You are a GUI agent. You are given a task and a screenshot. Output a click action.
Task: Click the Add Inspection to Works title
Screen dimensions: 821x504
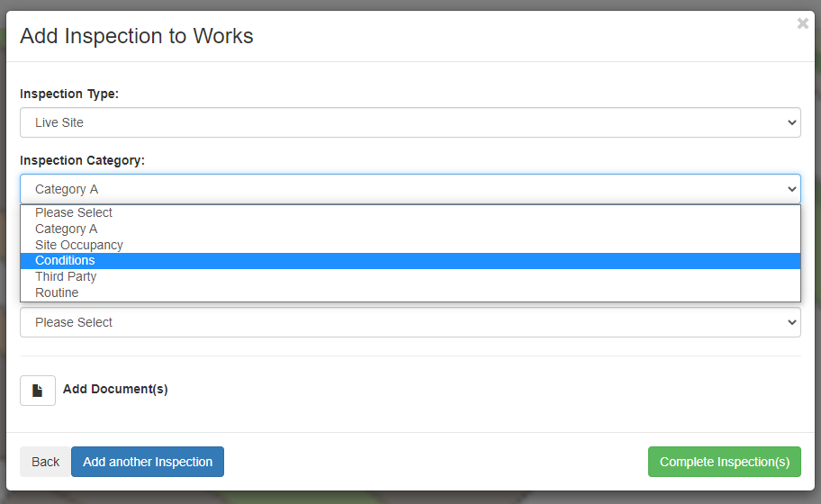(x=137, y=36)
